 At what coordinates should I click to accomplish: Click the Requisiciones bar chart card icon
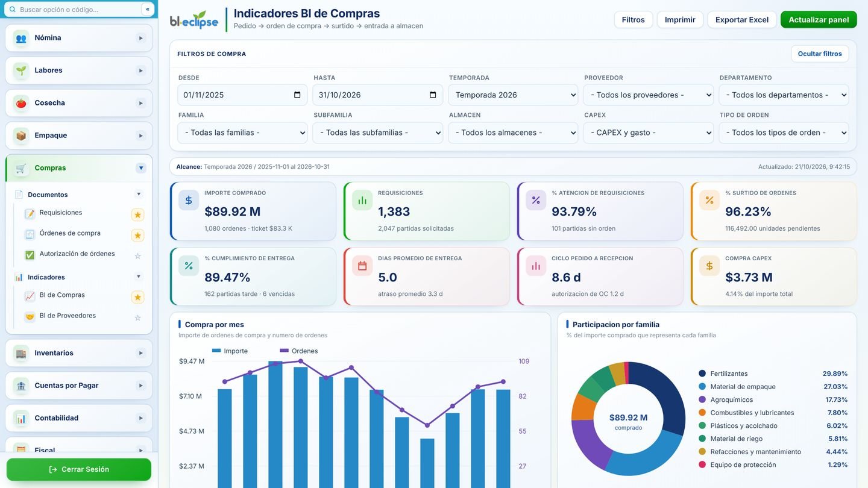click(362, 200)
